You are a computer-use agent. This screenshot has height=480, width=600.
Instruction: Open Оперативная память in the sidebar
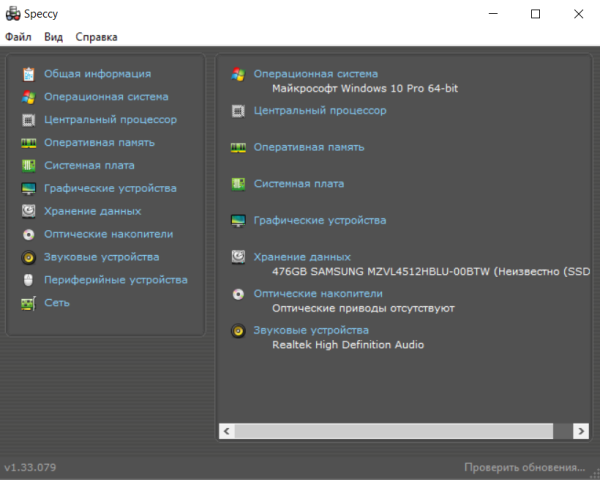[x=99, y=142]
